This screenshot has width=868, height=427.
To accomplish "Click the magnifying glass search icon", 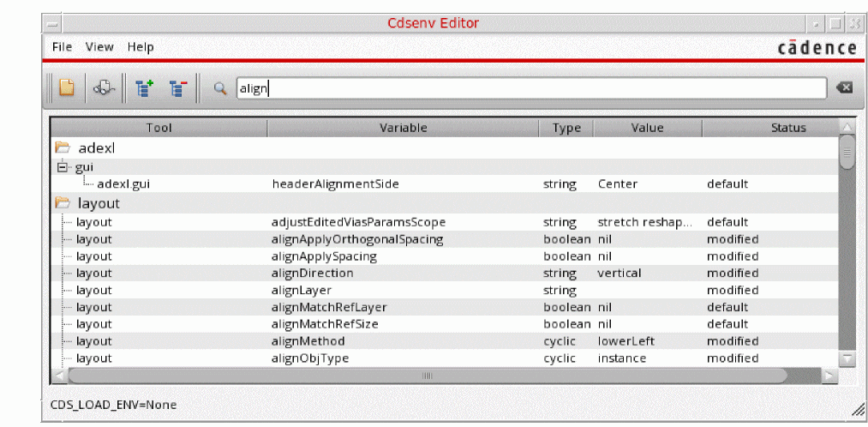I will tap(220, 87).
